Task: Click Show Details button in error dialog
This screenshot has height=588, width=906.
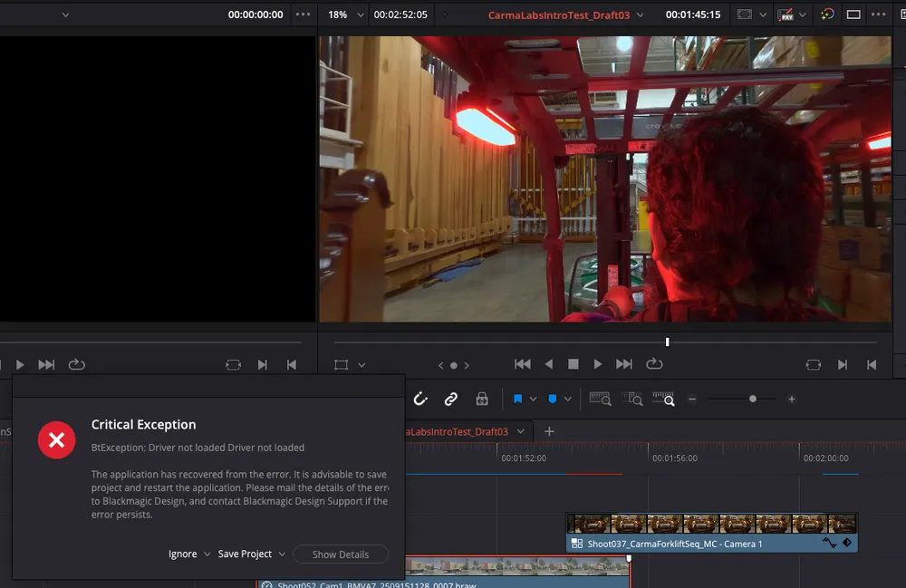Action: [x=341, y=554]
